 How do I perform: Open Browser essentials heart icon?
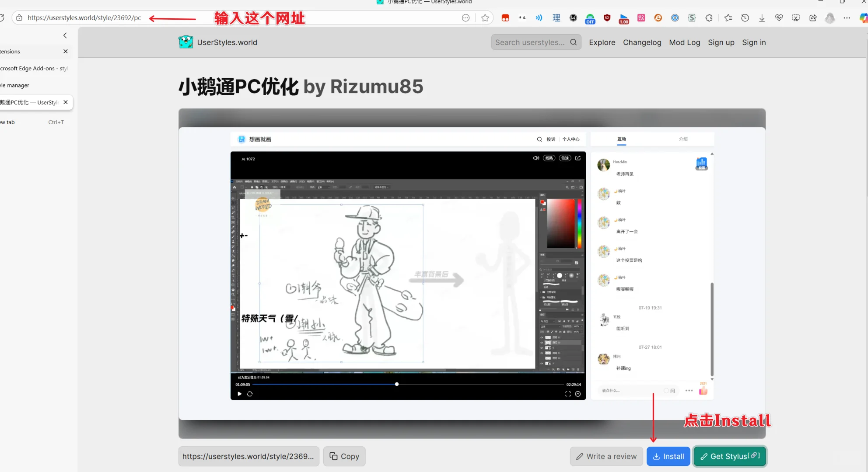point(779,18)
